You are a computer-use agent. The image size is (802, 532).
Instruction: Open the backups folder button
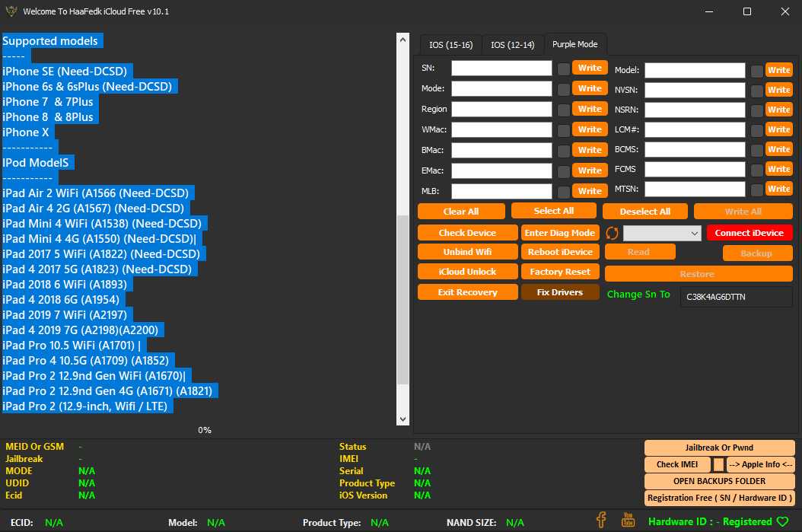[719, 481]
